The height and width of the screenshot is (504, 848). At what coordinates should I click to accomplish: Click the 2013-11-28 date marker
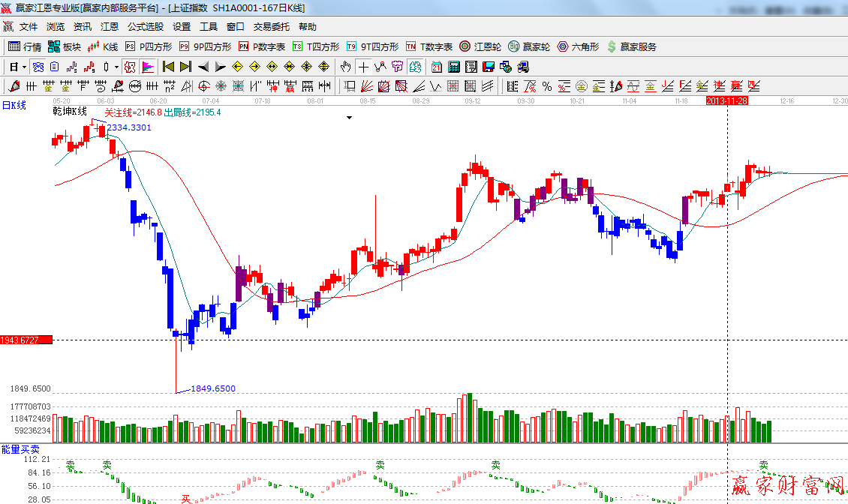click(726, 100)
